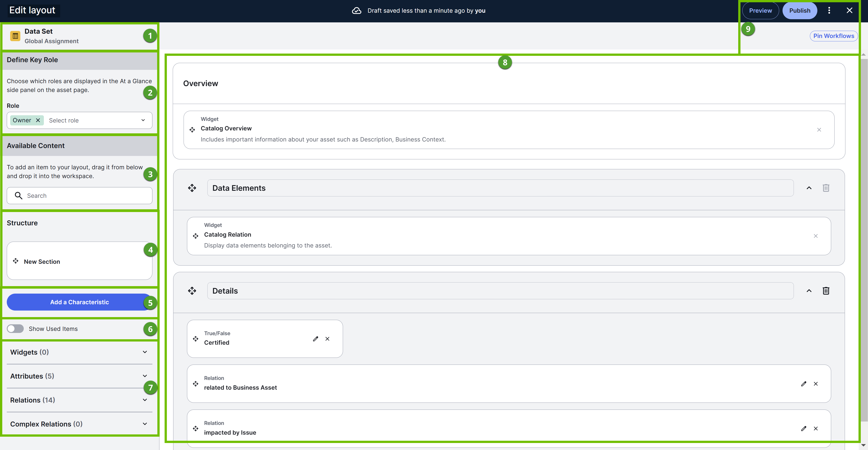Delete the Data Elements section via trash icon
This screenshot has height=450, width=868.
point(826,188)
